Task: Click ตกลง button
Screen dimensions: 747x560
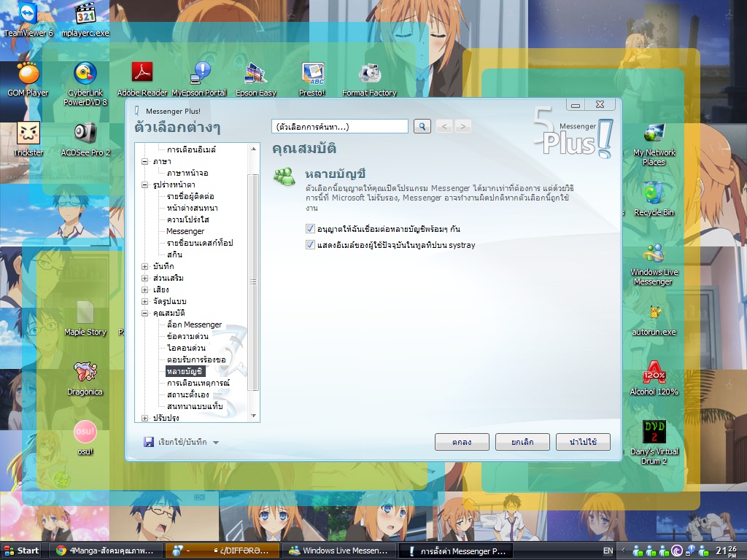Action: 462,442
